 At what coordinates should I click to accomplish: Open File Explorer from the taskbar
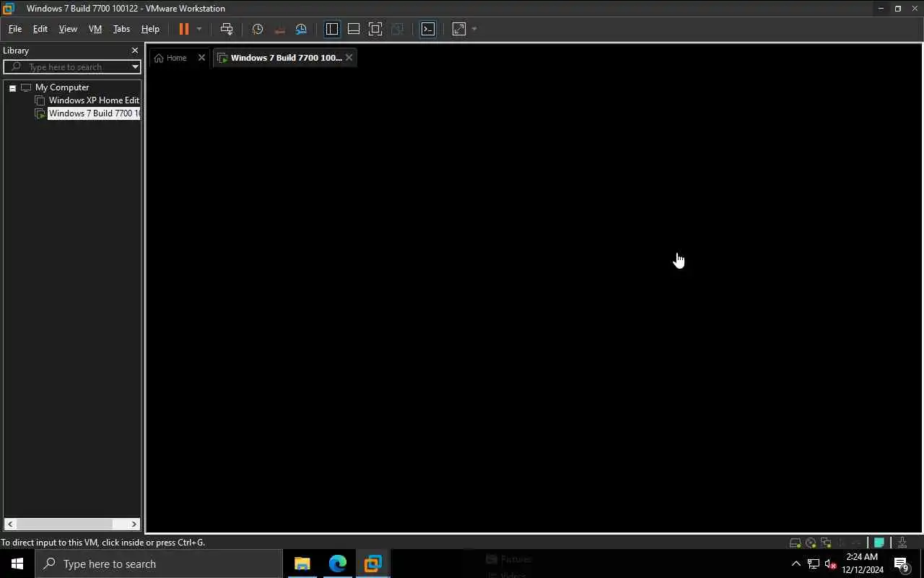coord(302,564)
